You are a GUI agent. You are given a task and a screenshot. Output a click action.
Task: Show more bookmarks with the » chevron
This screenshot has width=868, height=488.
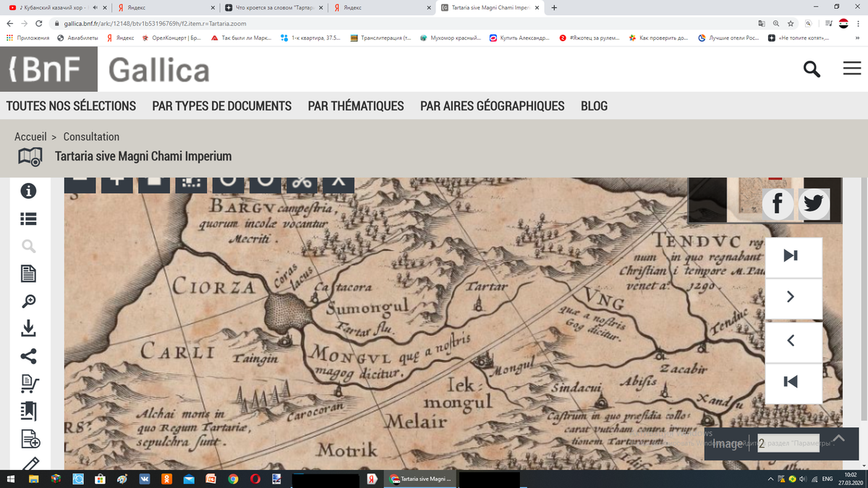click(x=858, y=38)
